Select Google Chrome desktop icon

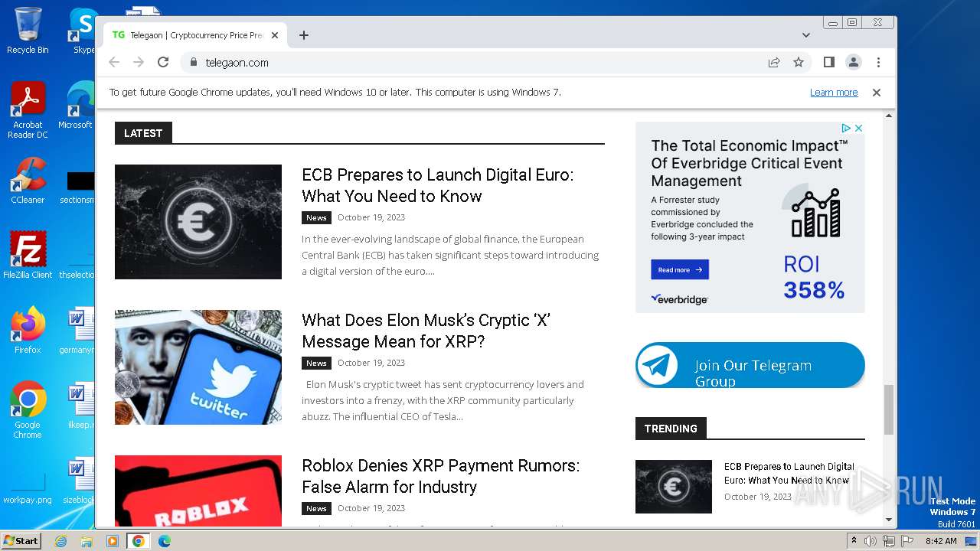[28, 409]
